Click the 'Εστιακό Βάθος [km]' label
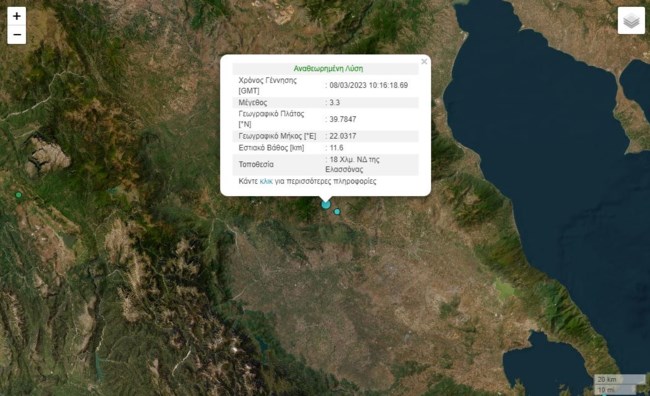Image resolution: width=650 pixels, height=396 pixels. pos(271,148)
